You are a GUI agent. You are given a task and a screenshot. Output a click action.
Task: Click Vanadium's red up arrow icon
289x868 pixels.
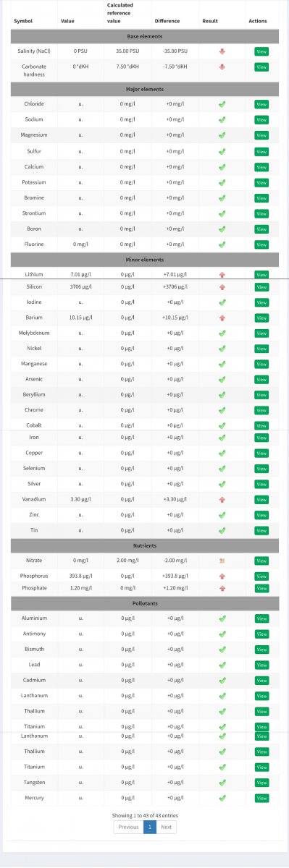pos(222,500)
